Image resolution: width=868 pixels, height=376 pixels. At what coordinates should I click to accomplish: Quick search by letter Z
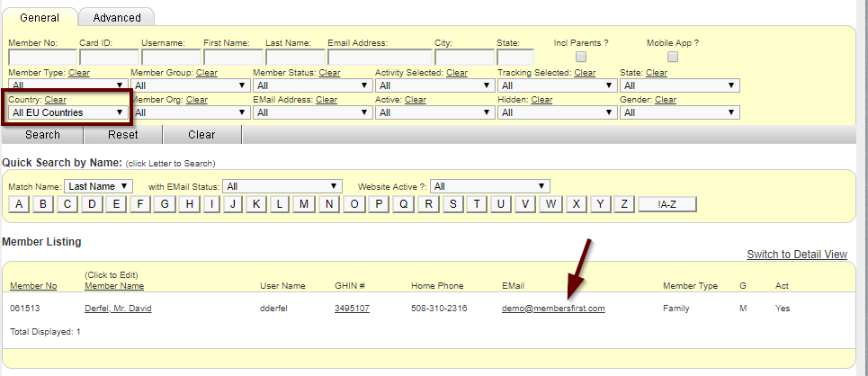(x=624, y=204)
